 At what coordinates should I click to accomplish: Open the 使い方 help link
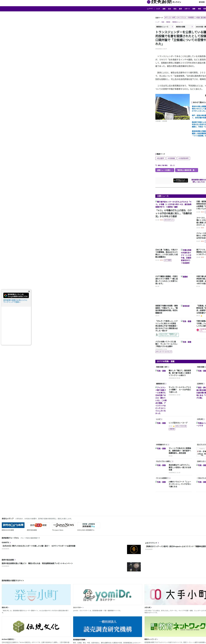pos(173,165)
